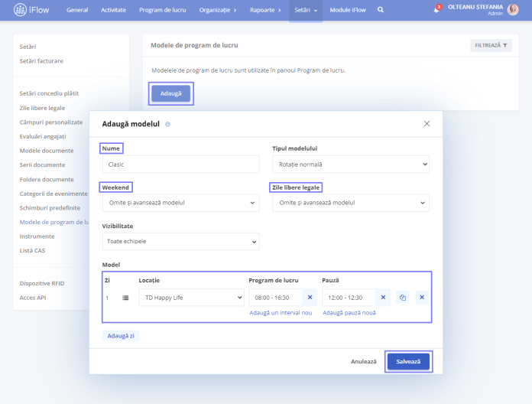532x404 pixels.
Task: Delete the day 1 model row
Action: [422, 298]
